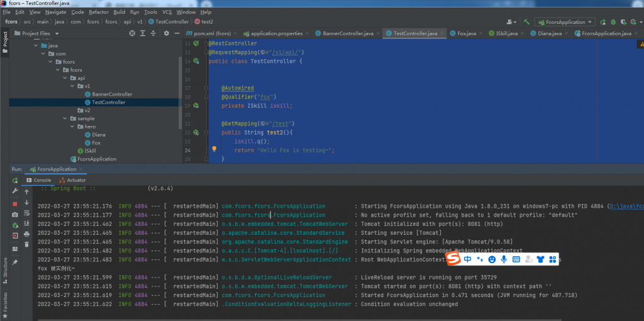Select ISkill interface in project tree
The image size is (644, 321).
[x=87, y=151]
